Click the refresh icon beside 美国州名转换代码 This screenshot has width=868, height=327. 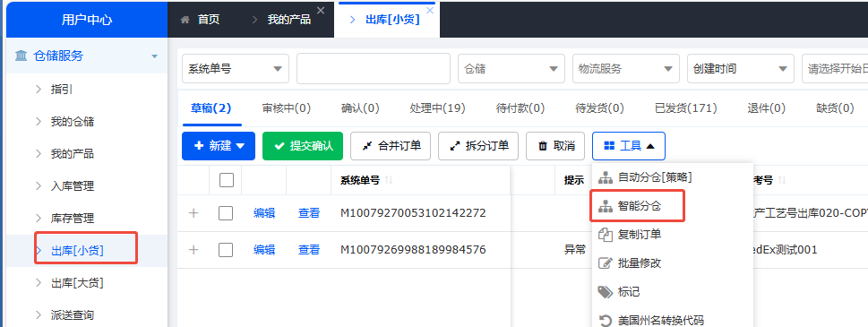(x=606, y=320)
